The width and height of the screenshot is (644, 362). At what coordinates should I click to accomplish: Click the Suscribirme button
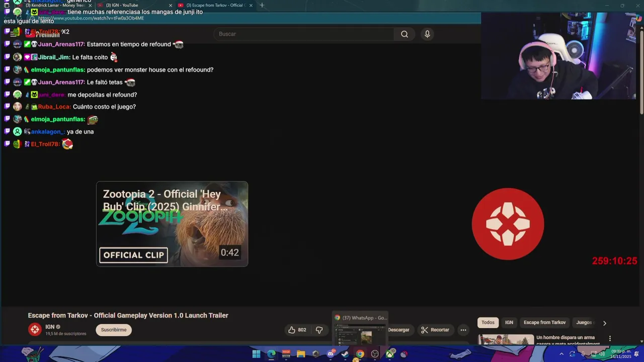(114, 330)
